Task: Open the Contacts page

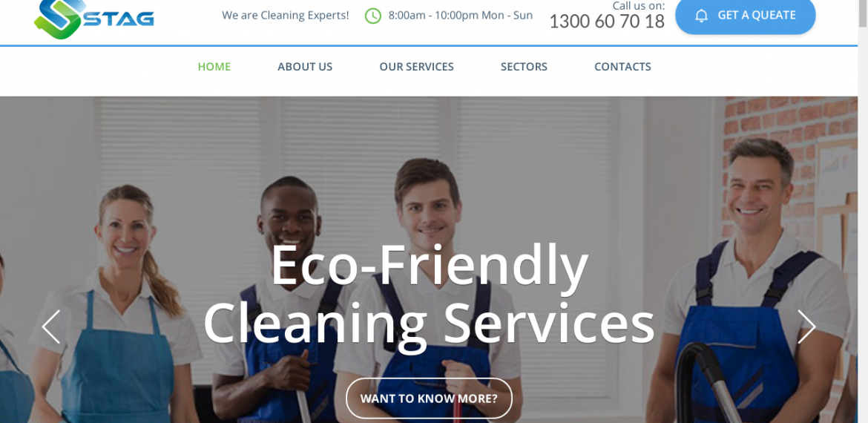Action: tap(622, 67)
